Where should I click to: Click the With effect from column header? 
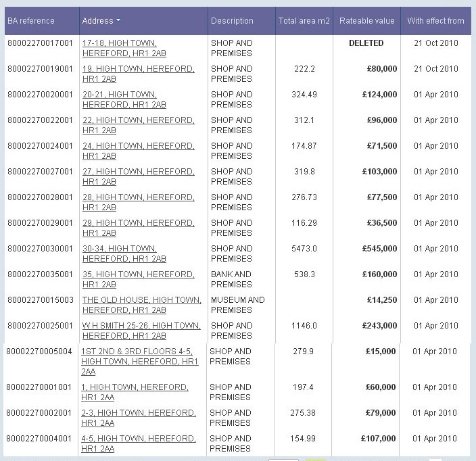tap(435, 21)
